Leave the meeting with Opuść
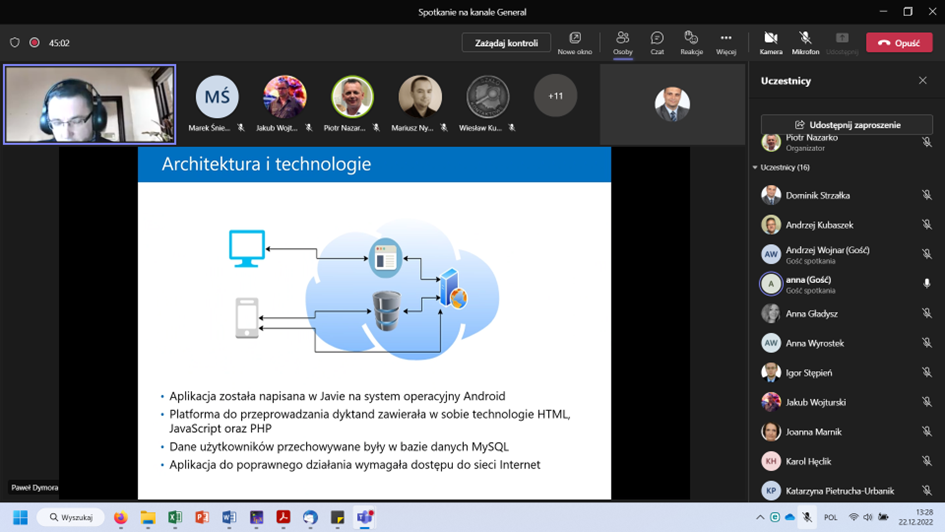 (899, 43)
